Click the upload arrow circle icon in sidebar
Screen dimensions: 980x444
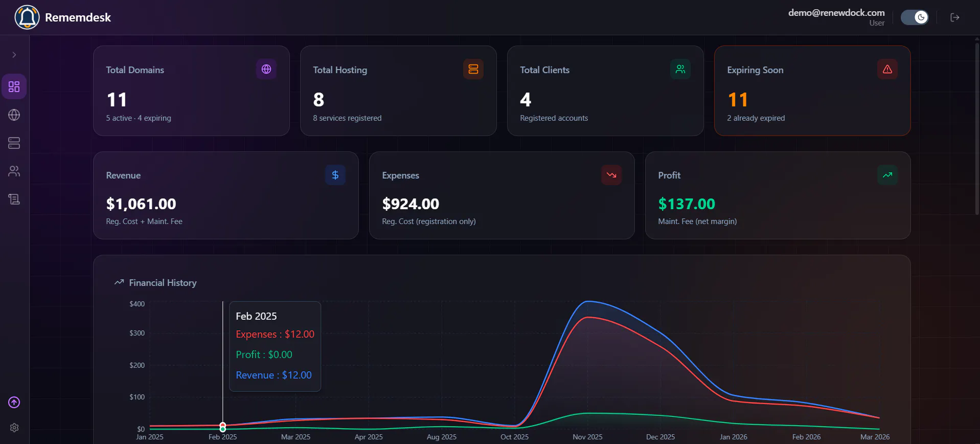pos(14,403)
